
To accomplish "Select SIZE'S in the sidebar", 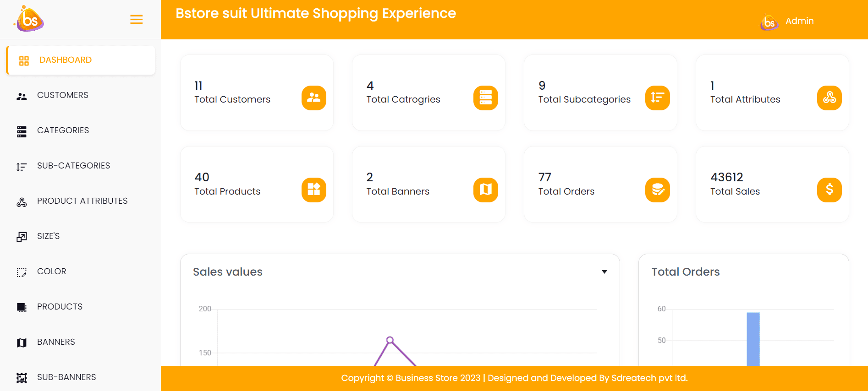I will (49, 236).
